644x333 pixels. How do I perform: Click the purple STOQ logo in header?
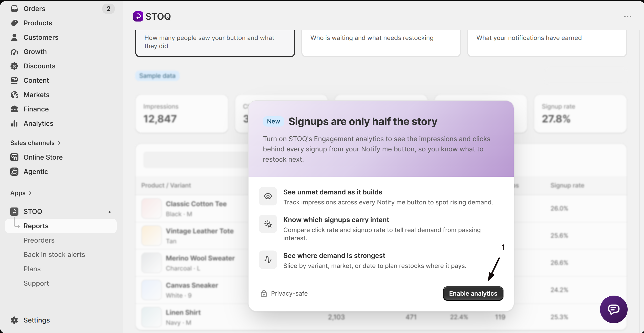coord(138,16)
